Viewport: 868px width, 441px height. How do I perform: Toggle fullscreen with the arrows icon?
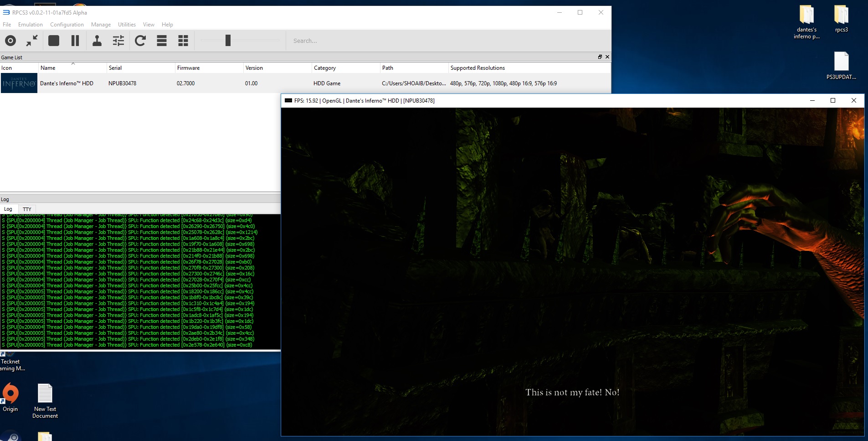point(32,41)
